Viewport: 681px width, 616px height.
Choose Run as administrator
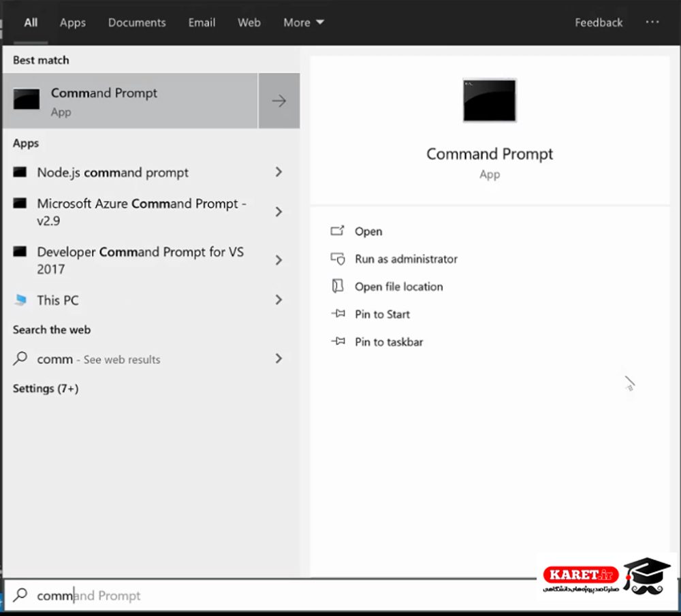point(406,259)
